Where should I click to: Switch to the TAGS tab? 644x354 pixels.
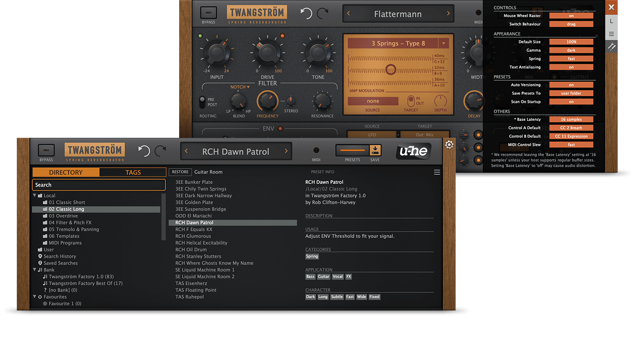point(133,172)
